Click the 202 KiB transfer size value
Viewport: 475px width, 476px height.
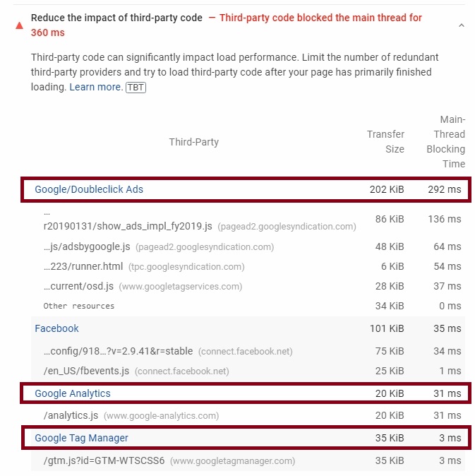pos(387,189)
